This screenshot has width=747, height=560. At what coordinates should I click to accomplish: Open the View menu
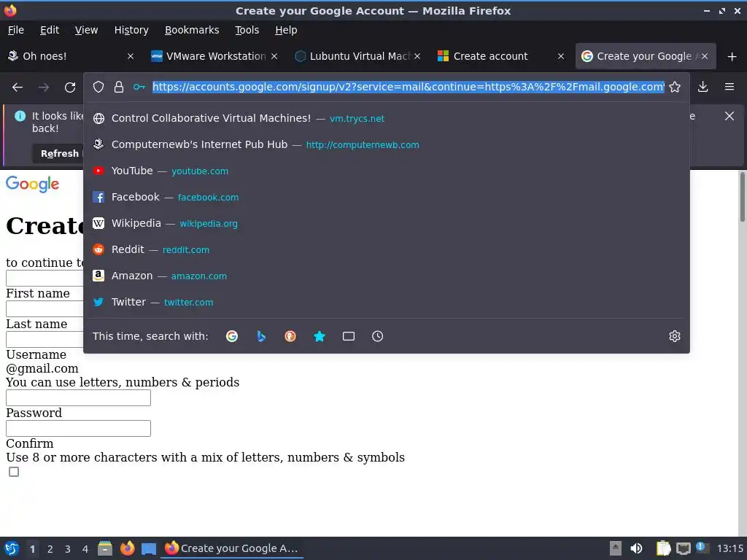click(86, 30)
